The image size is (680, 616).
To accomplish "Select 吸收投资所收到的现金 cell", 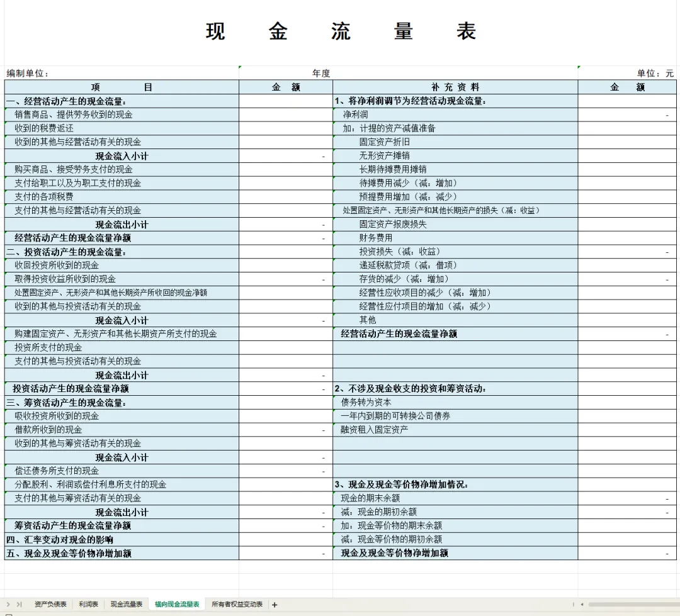I will click(x=122, y=416).
